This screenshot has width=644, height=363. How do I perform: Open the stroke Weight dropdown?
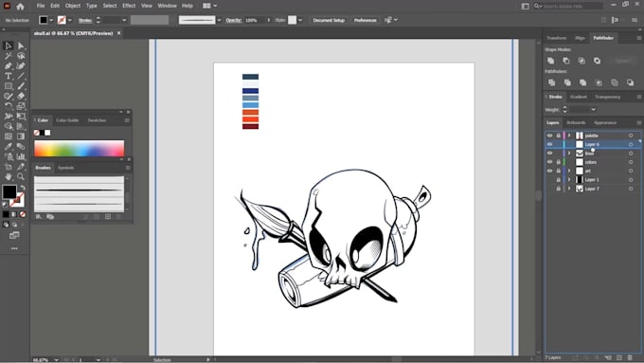tap(593, 109)
